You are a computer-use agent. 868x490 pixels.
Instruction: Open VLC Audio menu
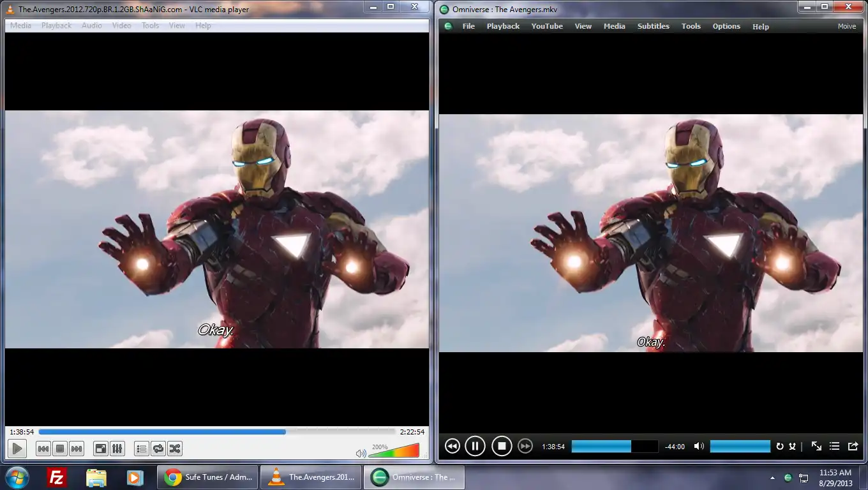[x=92, y=26]
